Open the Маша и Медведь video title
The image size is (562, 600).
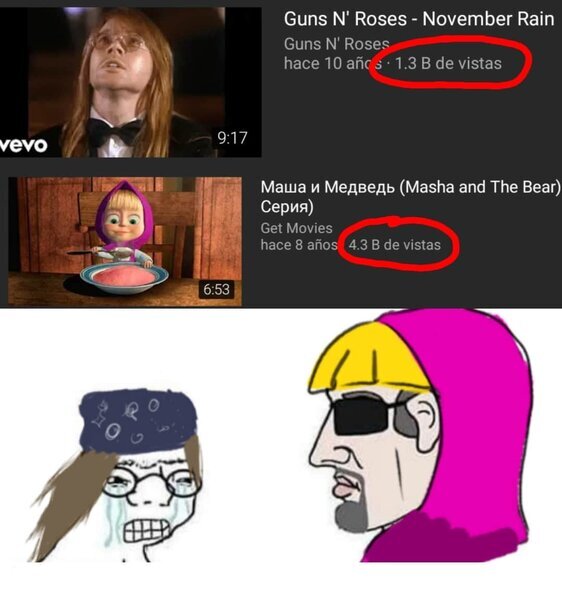click(410, 197)
